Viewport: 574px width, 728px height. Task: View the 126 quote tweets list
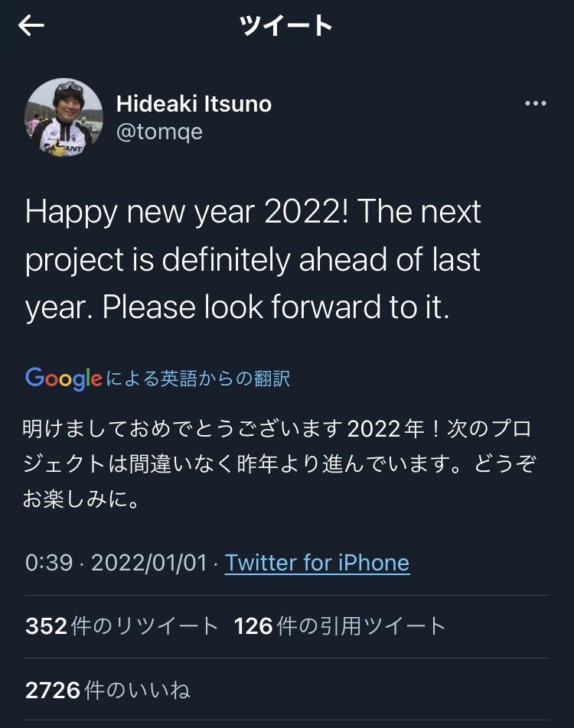click(x=340, y=626)
